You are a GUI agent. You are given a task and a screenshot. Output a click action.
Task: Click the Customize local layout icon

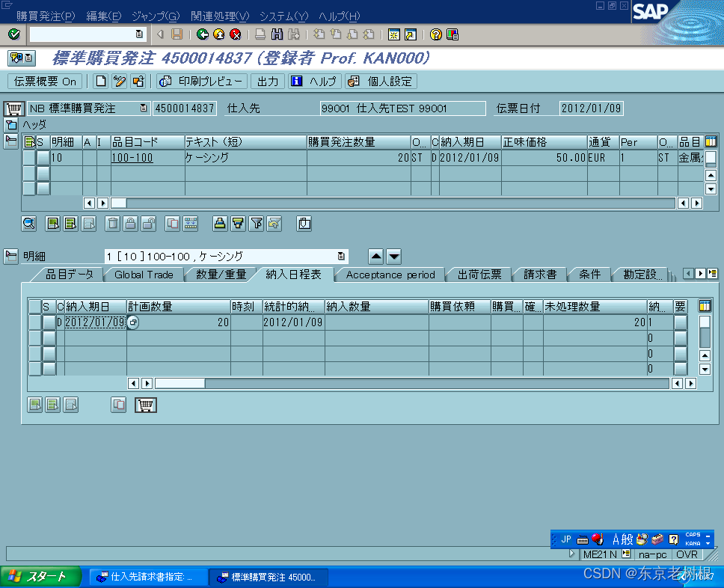(452, 34)
